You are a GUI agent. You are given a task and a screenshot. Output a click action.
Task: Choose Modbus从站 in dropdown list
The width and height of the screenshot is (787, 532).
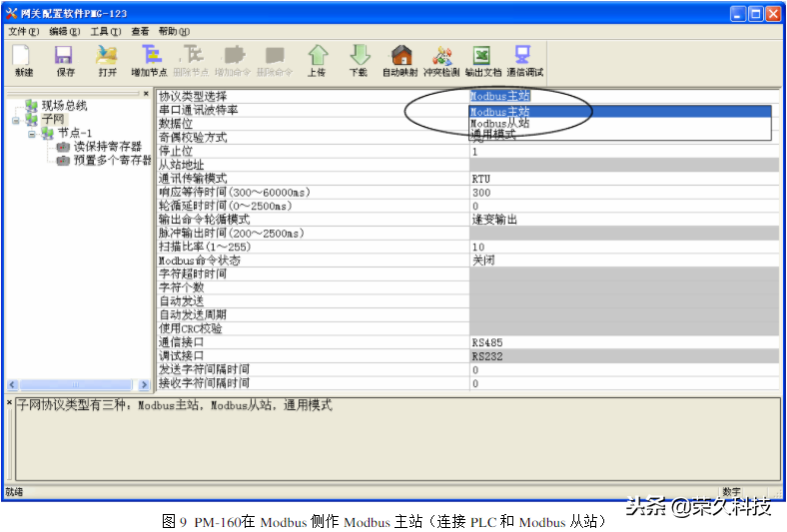(x=620, y=123)
